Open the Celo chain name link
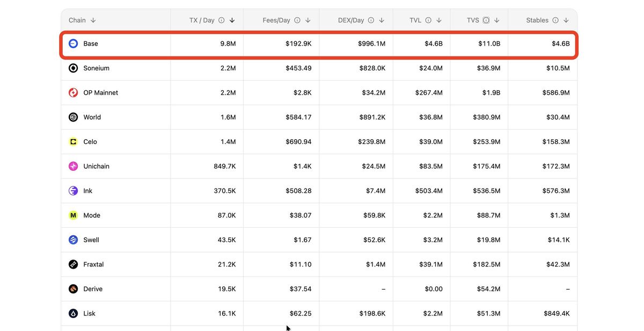Viewport: 644px width, 331px height. point(90,142)
